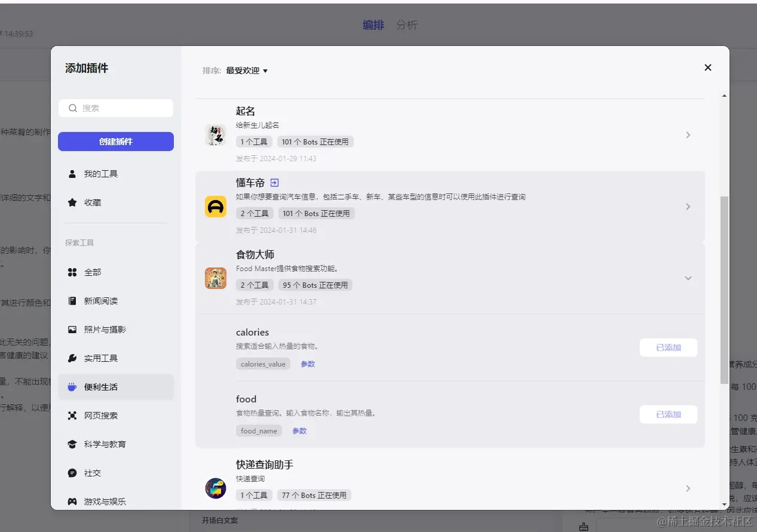Switch to the 分析 tab behind dialog
The image size is (757, 532).
(407, 25)
